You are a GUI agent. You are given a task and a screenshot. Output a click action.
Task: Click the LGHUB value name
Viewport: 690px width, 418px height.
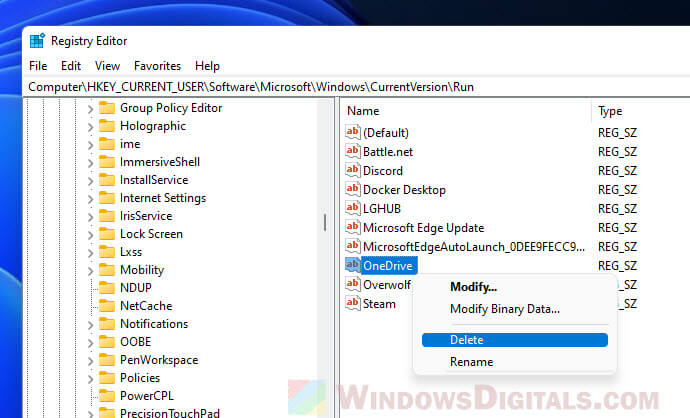coord(382,209)
